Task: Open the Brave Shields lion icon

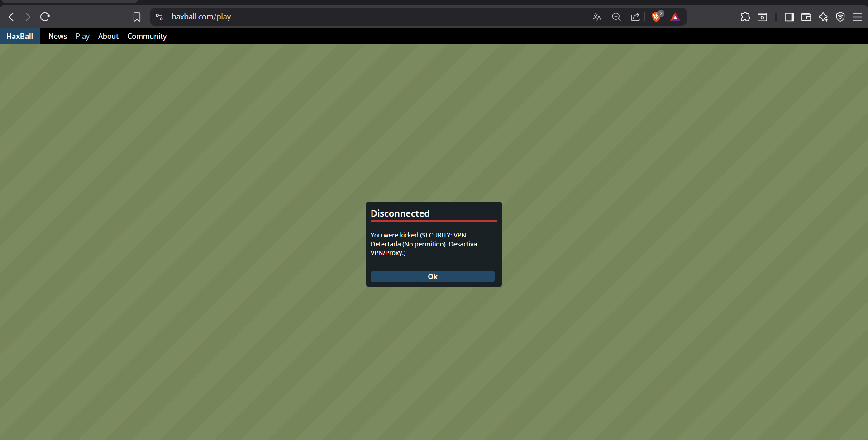Action: coord(656,17)
